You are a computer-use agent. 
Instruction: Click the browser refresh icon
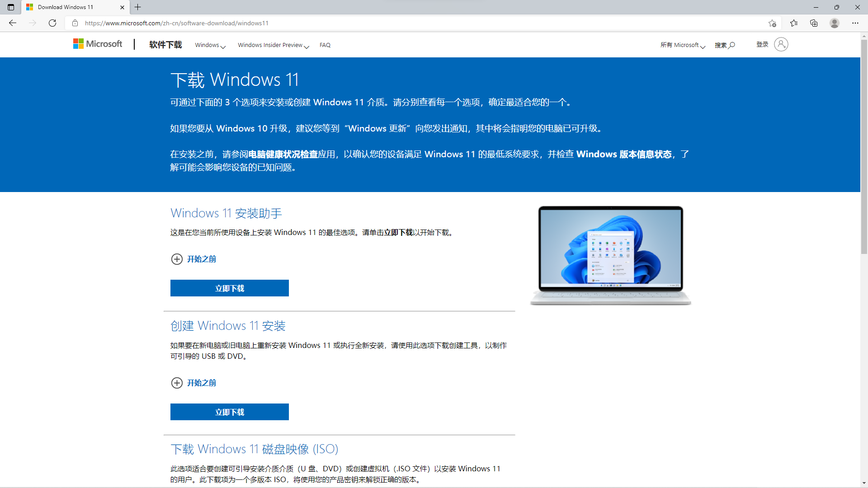tap(52, 23)
